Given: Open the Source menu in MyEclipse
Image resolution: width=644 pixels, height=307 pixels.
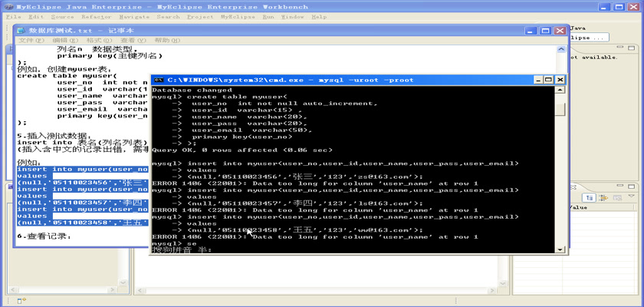Looking at the screenshot, I should [x=62, y=17].
